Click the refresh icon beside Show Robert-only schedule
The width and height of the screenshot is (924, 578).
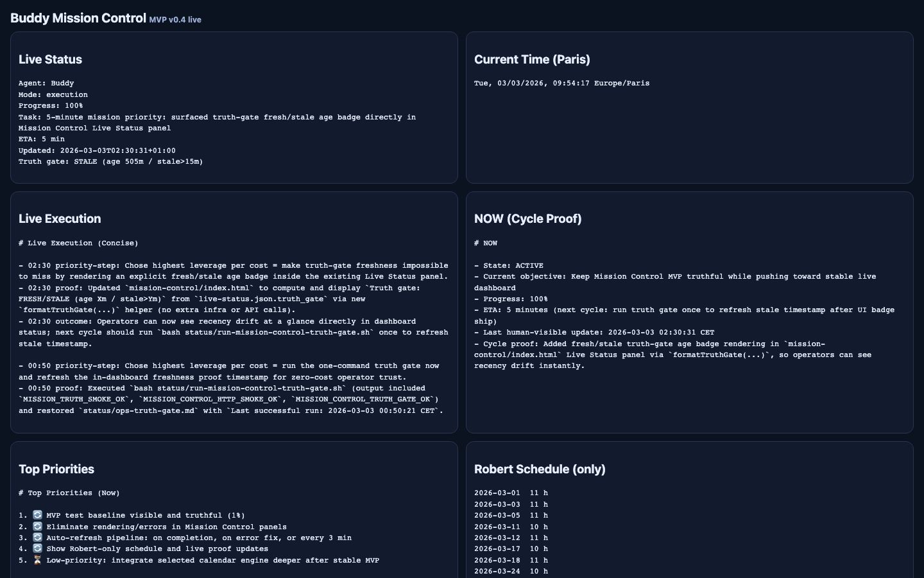[37, 548]
